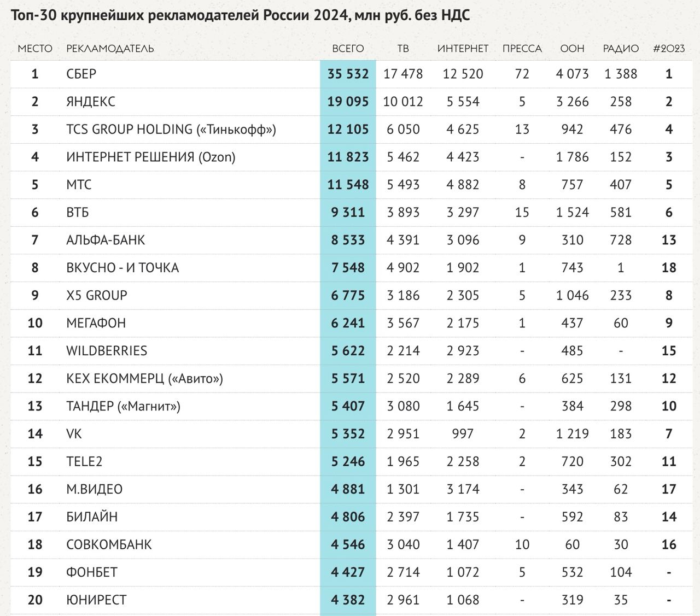Screen dimensions: 700x616
Task: Select advertiser name МТС
Action: pyautogui.click(x=79, y=185)
